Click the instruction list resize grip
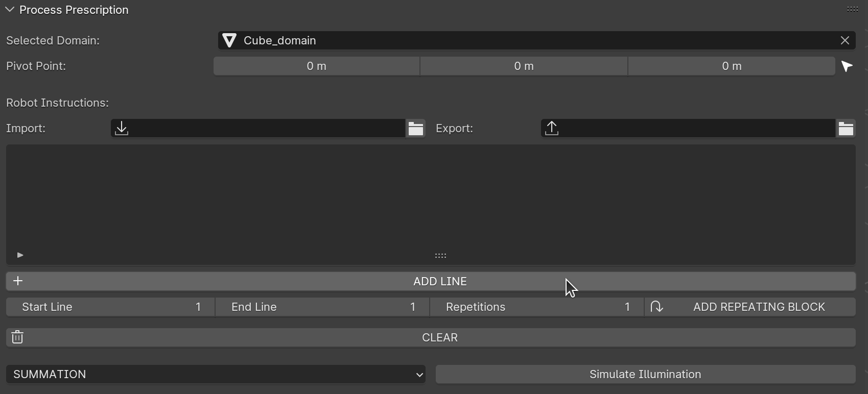This screenshot has height=394, width=868. 440,256
